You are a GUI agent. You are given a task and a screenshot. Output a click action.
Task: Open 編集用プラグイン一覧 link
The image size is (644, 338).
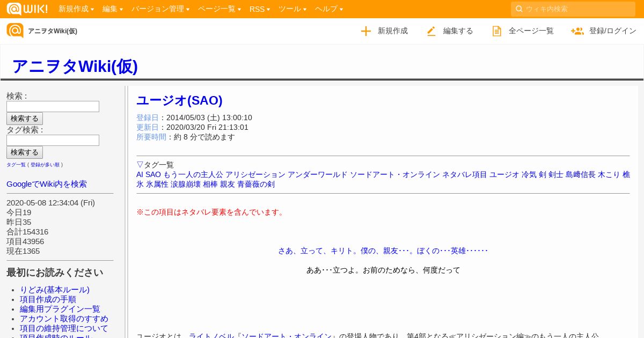(x=60, y=309)
